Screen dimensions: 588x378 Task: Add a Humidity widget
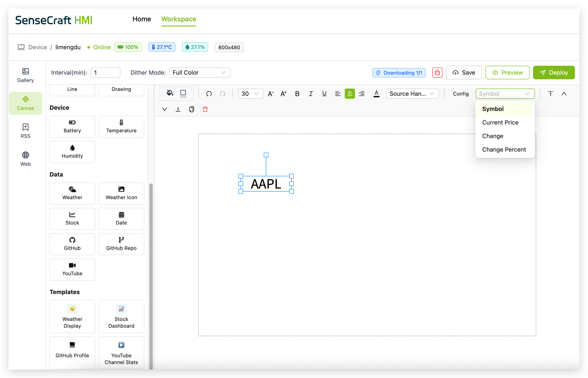(x=72, y=152)
